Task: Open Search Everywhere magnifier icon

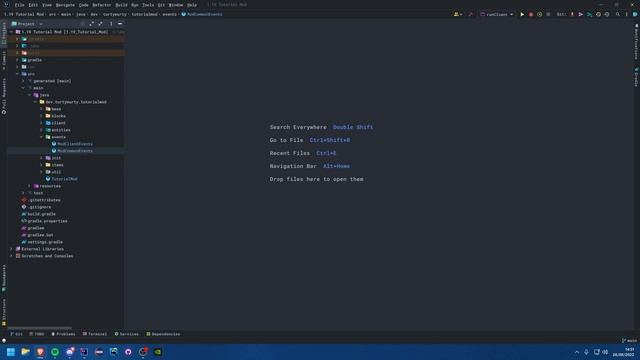Action: pyautogui.click(x=618, y=14)
